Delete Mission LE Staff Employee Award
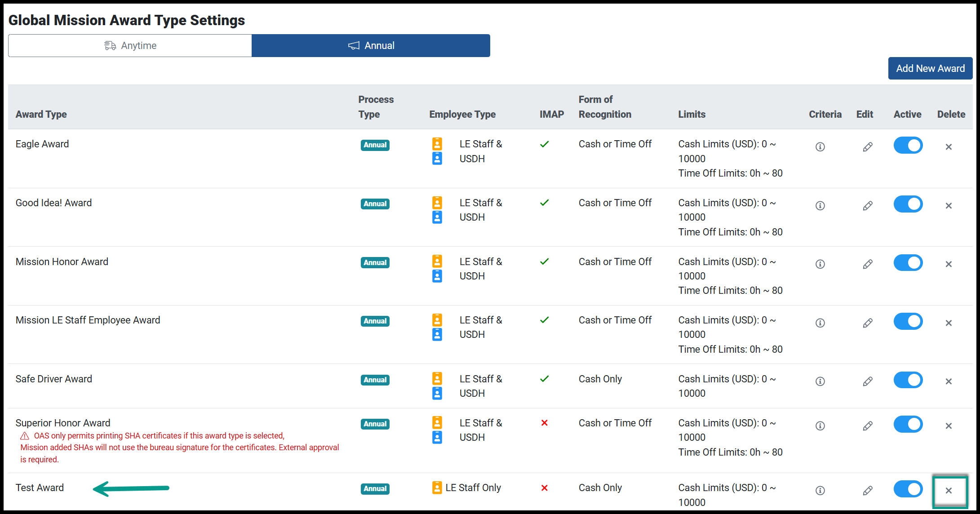The height and width of the screenshot is (514, 980). click(949, 323)
